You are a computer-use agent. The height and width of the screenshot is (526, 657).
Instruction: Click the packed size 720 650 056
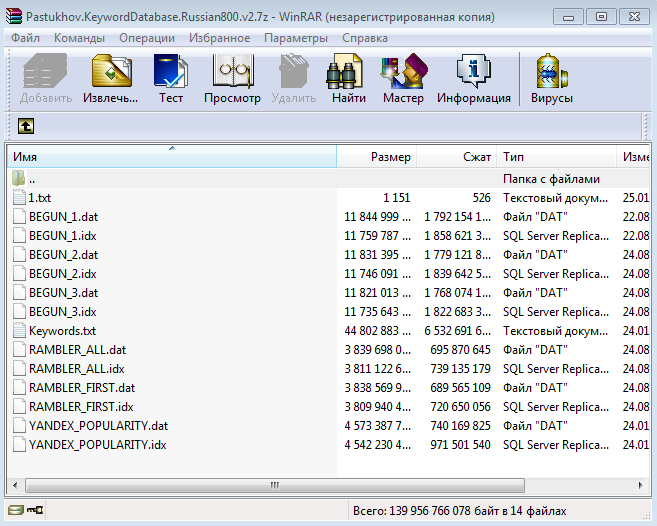pos(460,407)
